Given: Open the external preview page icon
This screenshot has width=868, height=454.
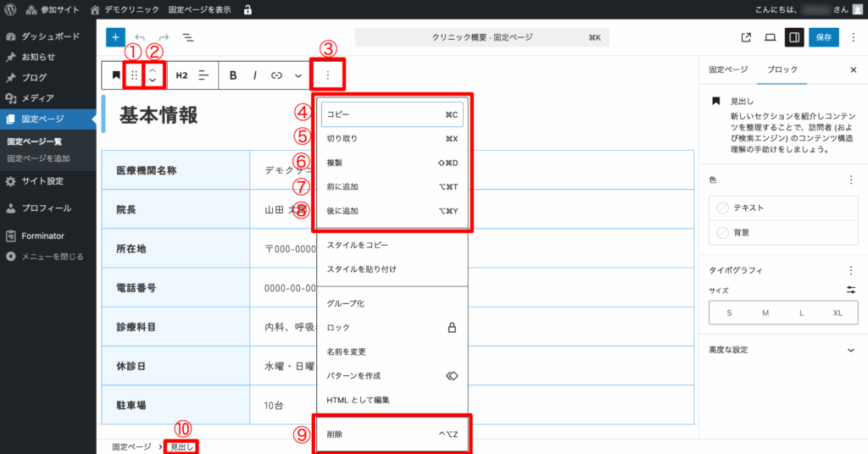Looking at the screenshot, I should pyautogui.click(x=746, y=37).
